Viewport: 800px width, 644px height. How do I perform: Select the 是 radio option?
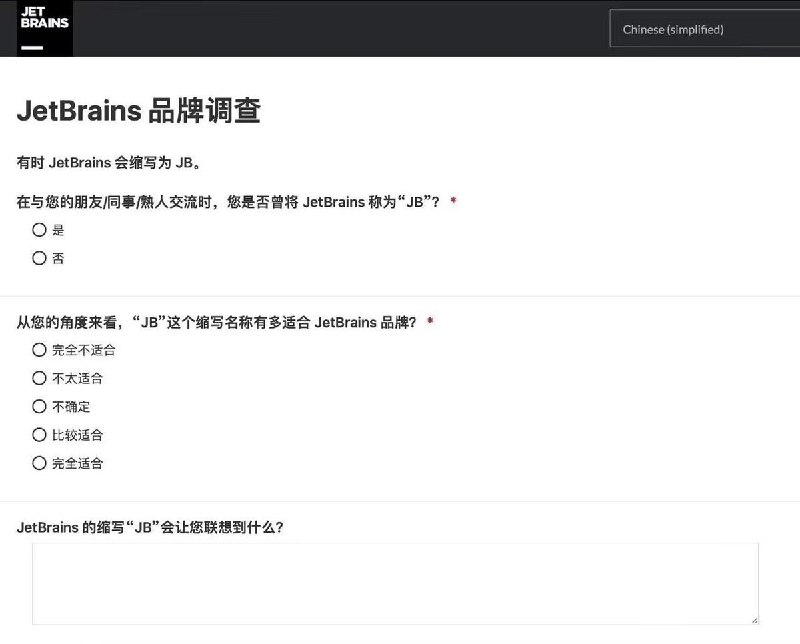tap(39, 230)
